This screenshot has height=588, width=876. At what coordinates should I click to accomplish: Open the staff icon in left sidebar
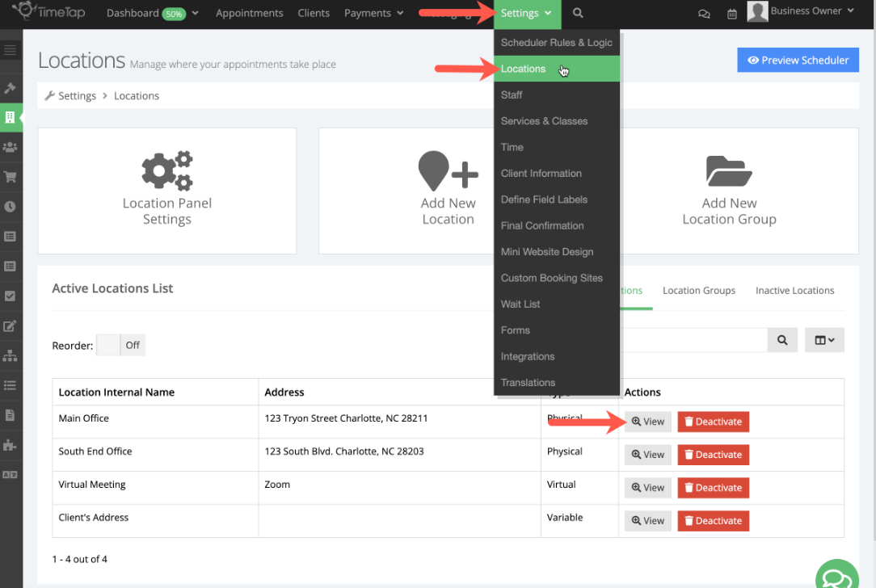click(x=11, y=146)
